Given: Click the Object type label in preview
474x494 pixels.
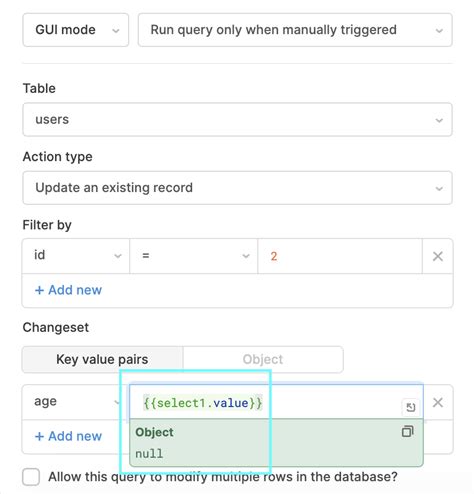Looking at the screenshot, I should pyautogui.click(x=154, y=432).
